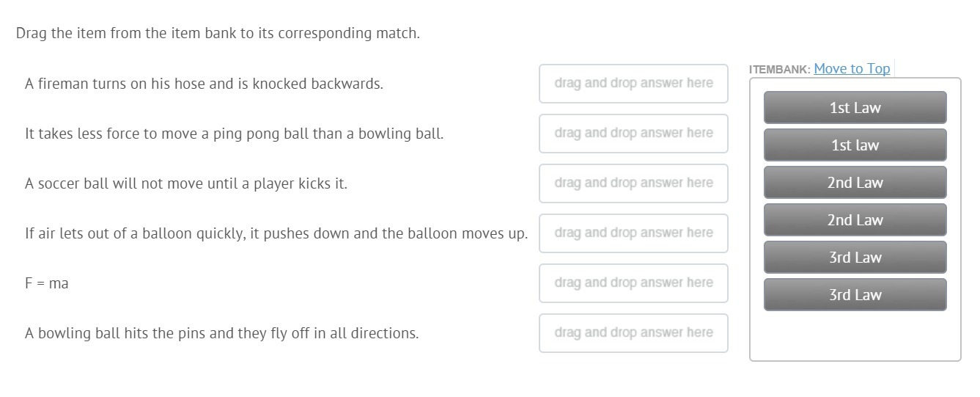Choose the lower '3rd Law' item bank button
This screenshot has height=397, width=980.
(855, 295)
